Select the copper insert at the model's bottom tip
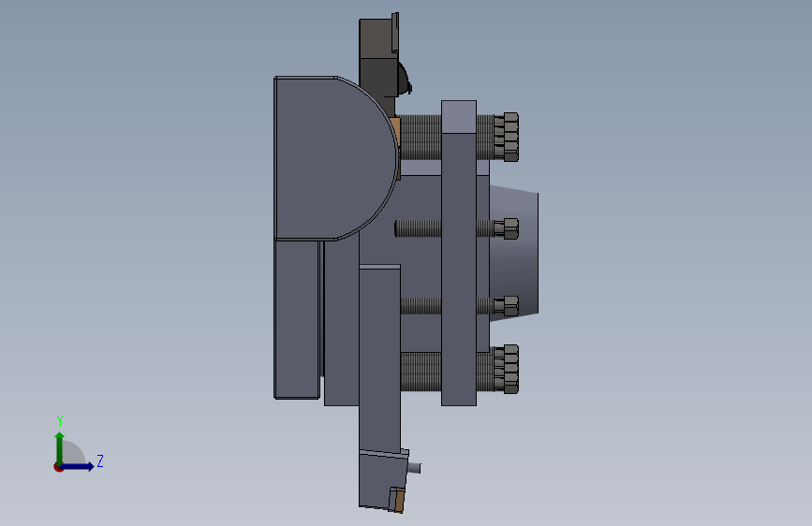 399,500
